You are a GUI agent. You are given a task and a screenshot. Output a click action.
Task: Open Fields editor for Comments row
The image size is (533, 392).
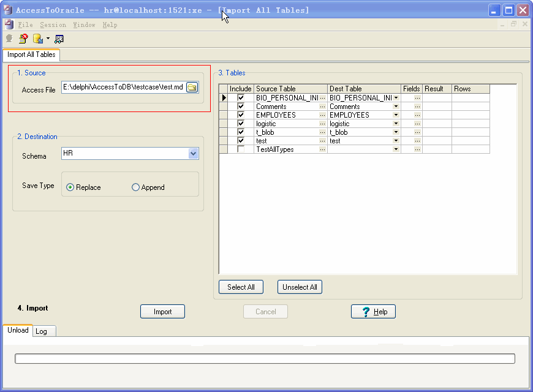(417, 107)
